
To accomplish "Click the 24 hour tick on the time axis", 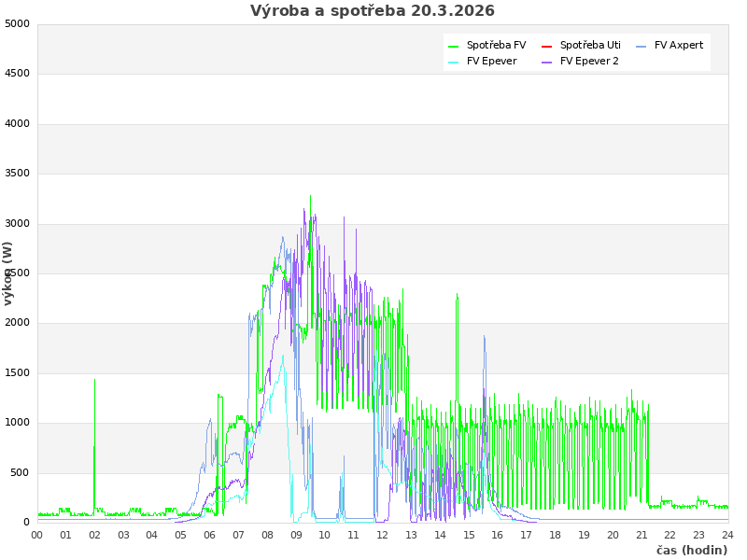I will [x=728, y=535].
